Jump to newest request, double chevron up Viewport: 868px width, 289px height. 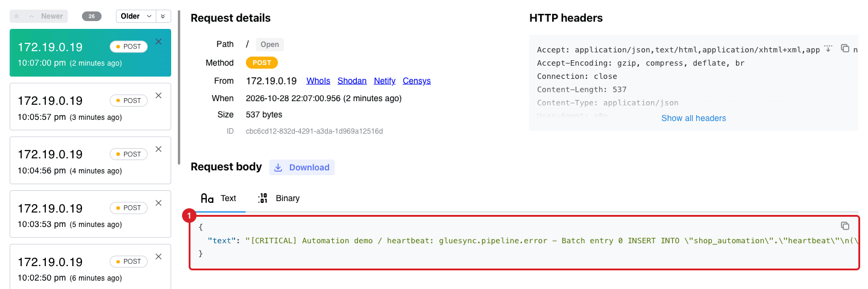pos(17,16)
